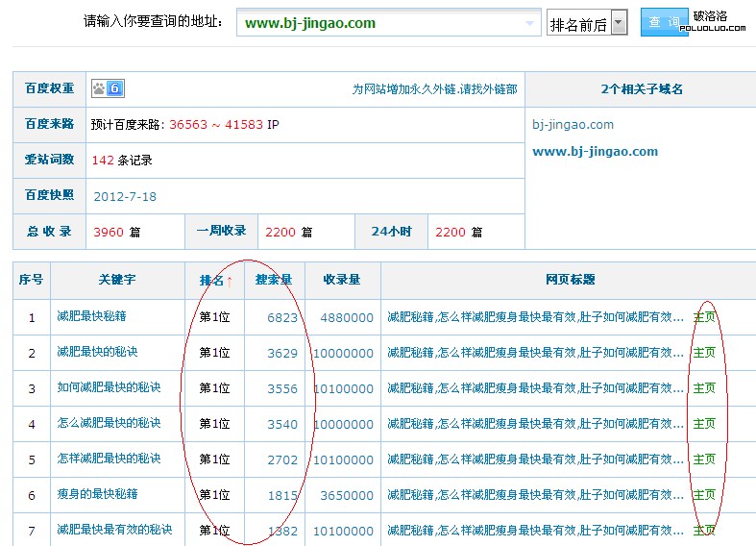This screenshot has height=546, width=756.
Task: Open keyword 减肥最快秘籍
Action: pyautogui.click(x=91, y=316)
